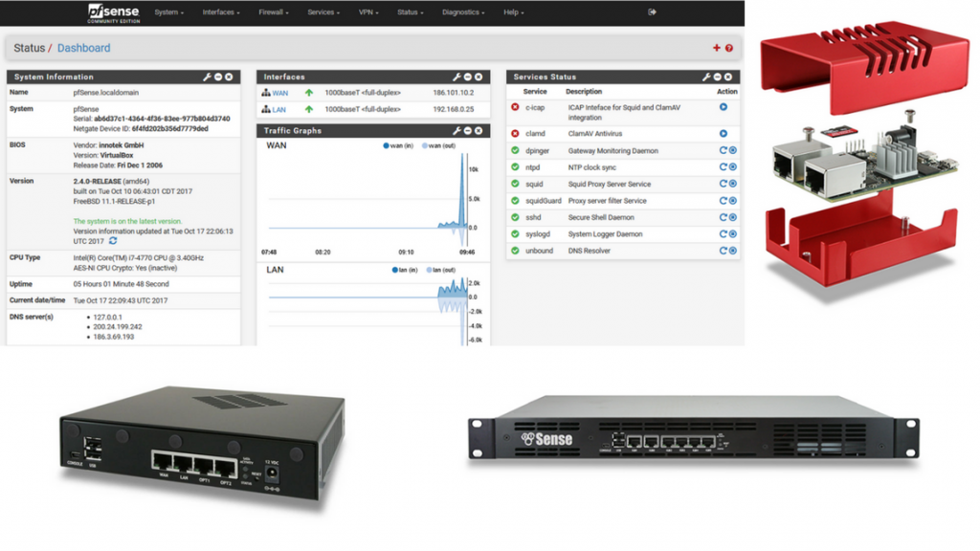The image size is (980, 551).
Task: Restart the syslogd service
Action: pos(724,233)
